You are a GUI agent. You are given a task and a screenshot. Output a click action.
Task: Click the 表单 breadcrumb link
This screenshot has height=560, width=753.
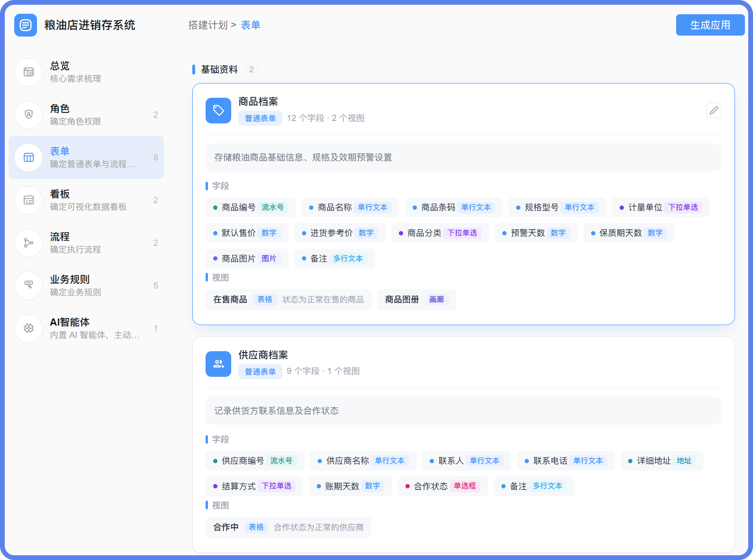click(251, 25)
